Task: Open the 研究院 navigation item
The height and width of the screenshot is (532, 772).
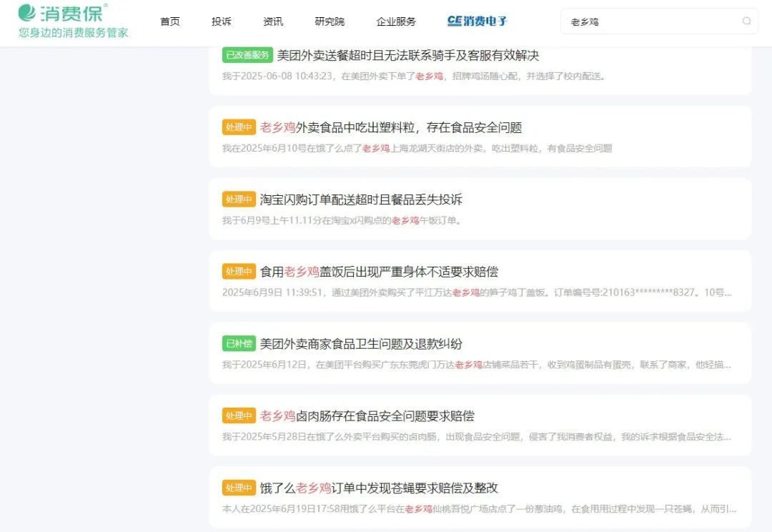Action: pyautogui.click(x=330, y=21)
